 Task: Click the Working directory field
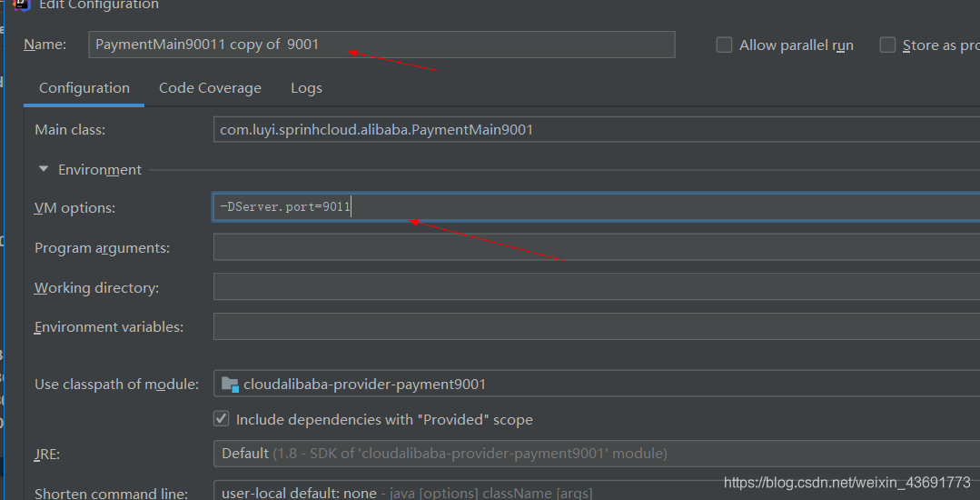pos(596,286)
